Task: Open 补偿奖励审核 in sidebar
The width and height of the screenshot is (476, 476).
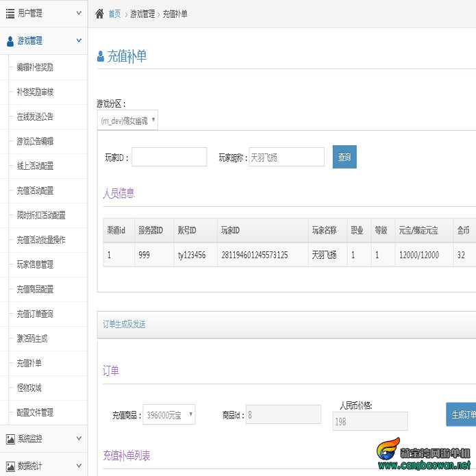Action: click(x=35, y=92)
